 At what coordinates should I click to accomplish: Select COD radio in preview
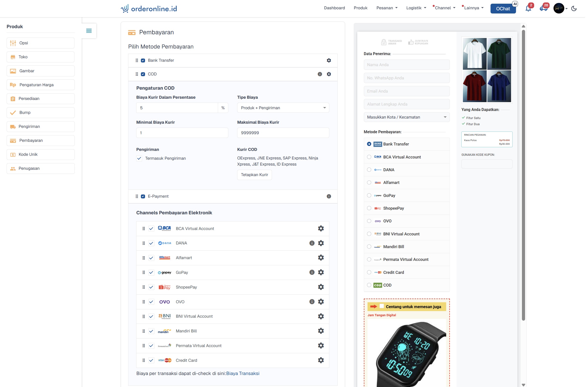371,286
